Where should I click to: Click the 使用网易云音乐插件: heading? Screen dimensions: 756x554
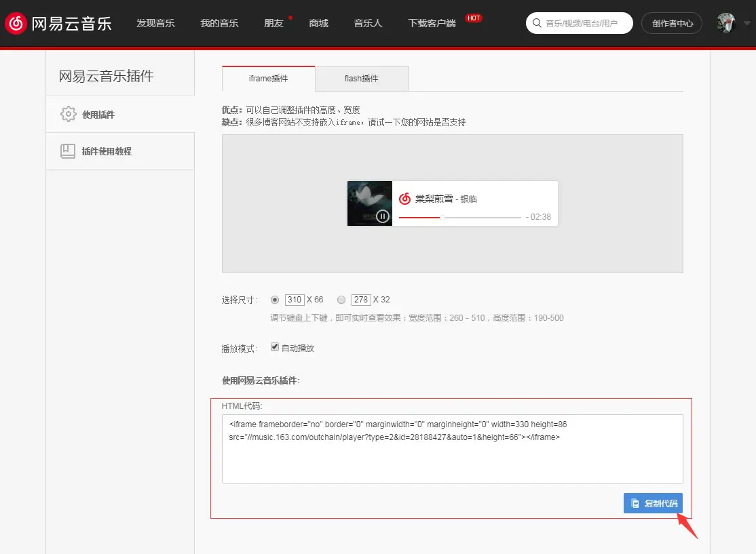(261, 380)
